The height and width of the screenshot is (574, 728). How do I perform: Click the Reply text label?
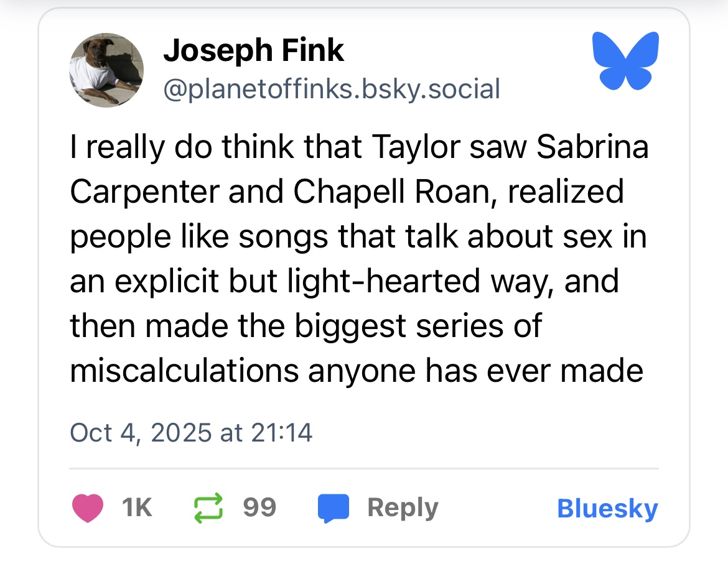coord(403,508)
